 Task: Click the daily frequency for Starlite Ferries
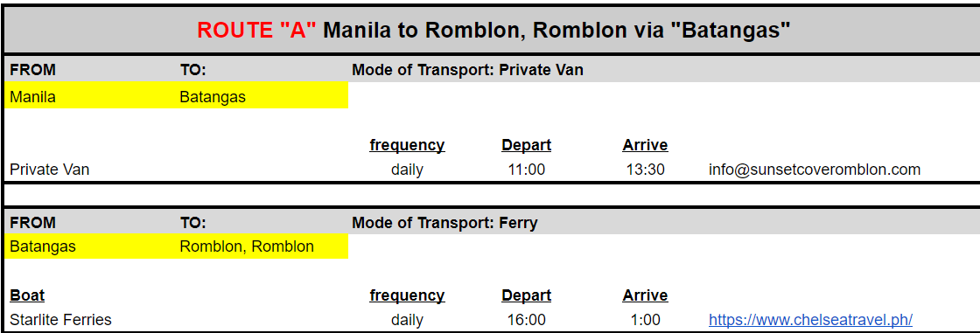click(x=407, y=320)
